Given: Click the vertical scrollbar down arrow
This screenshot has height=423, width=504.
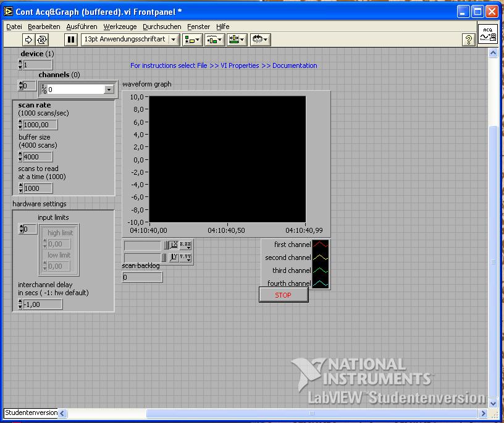Looking at the screenshot, I should tap(493, 403).
